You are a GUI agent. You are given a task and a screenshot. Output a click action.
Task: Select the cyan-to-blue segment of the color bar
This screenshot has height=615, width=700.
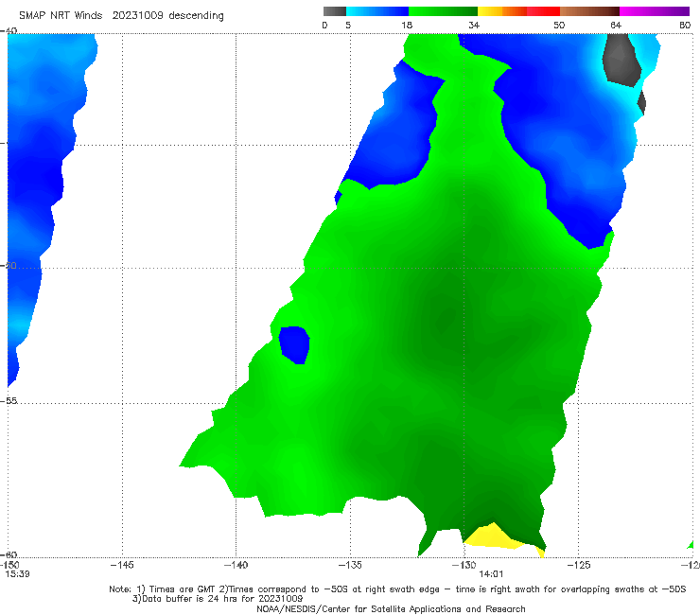[377, 11]
